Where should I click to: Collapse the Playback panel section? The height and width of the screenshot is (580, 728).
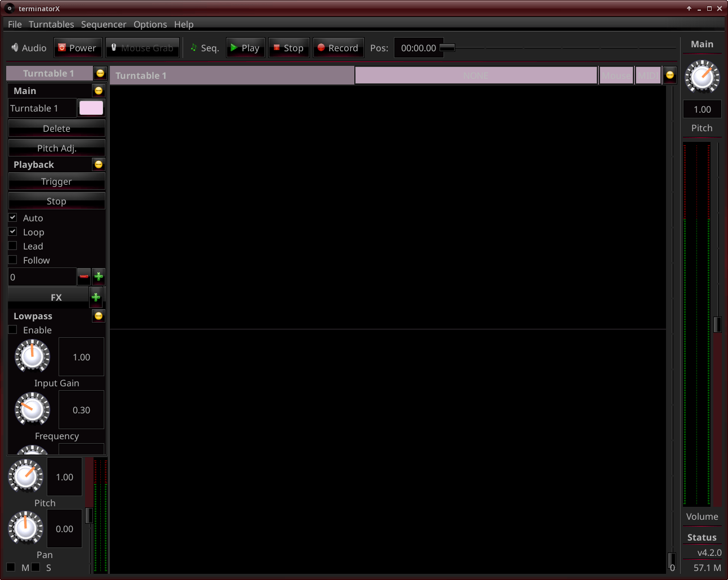[x=99, y=164]
